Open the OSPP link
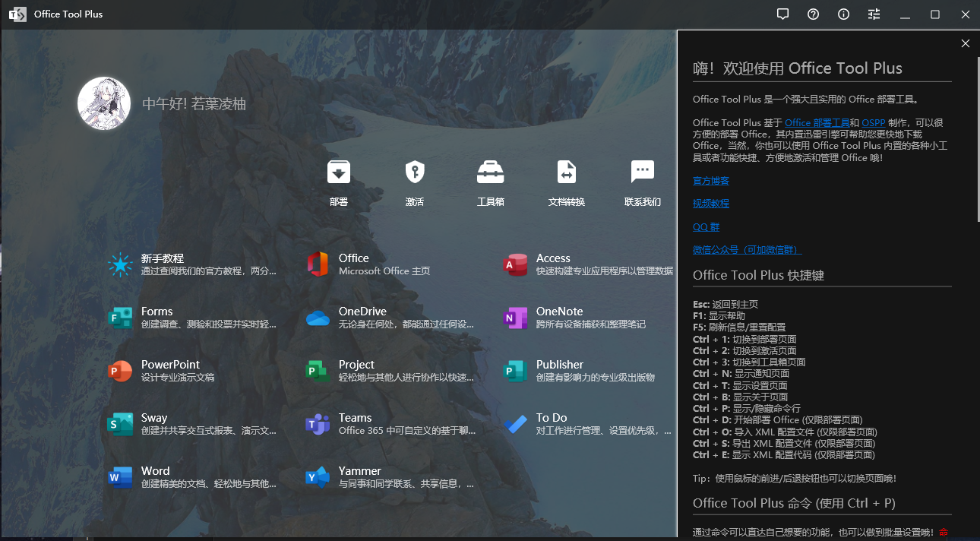The height and width of the screenshot is (541, 980). click(874, 123)
